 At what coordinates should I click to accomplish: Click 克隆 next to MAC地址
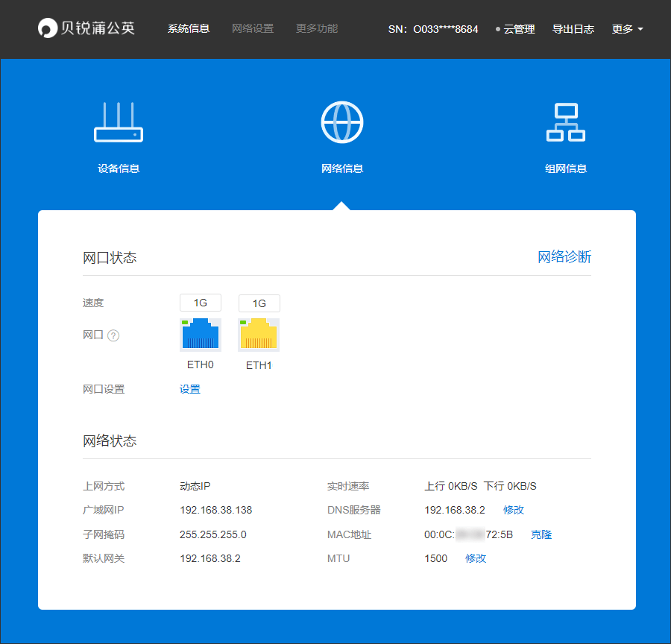[x=541, y=534]
